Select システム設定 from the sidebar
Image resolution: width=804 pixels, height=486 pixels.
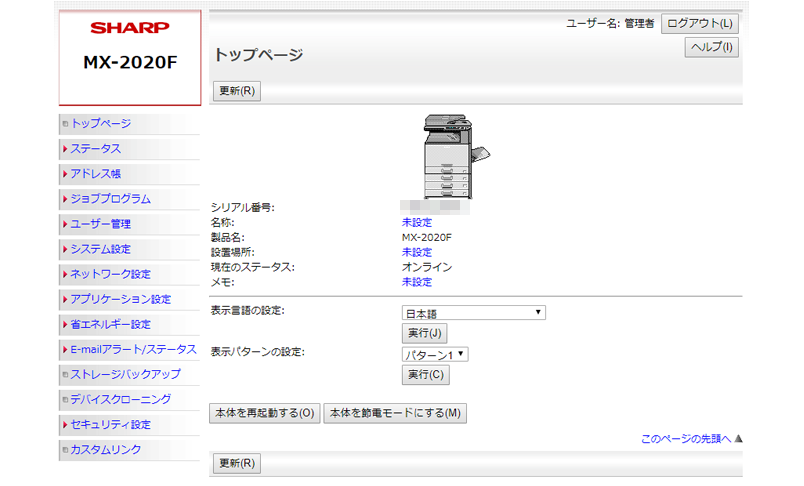100,249
